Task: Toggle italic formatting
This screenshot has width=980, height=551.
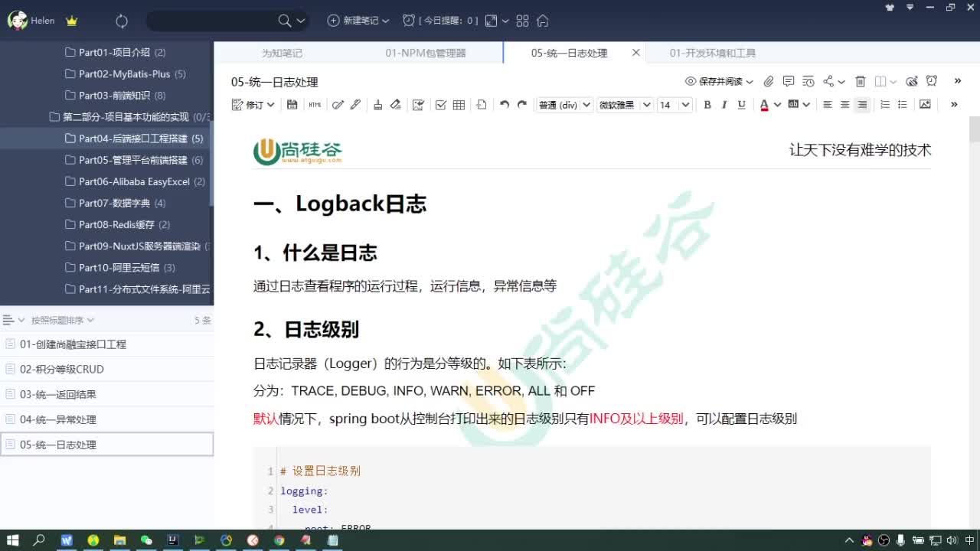Action: click(724, 105)
